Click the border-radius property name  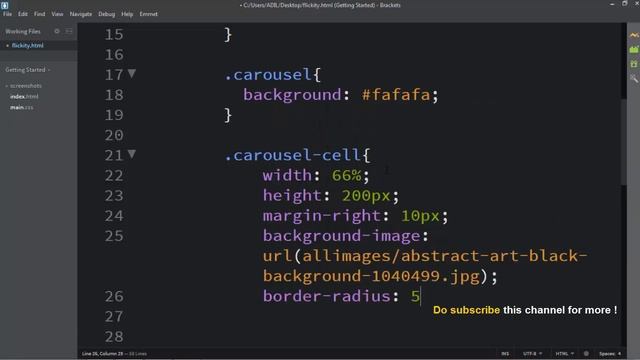[327, 296]
